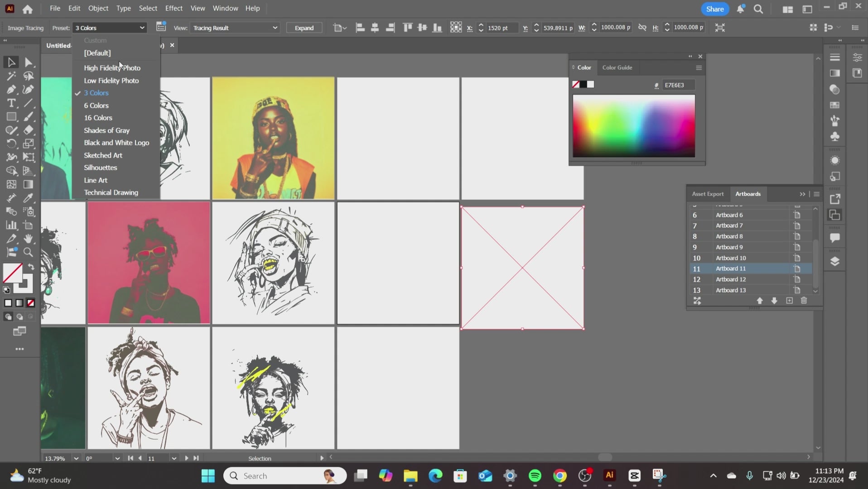
Task: Open the zoom level dropdown
Action: (x=76, y=458)
